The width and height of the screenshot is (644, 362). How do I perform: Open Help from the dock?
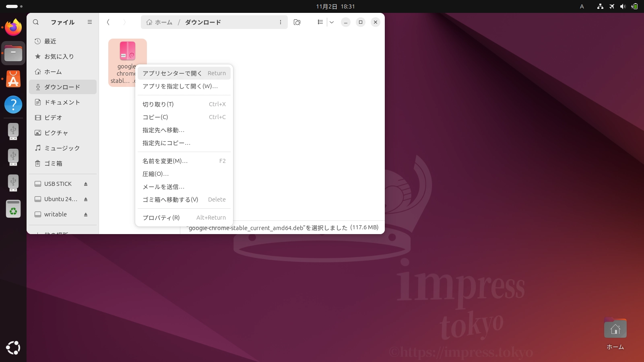[x=13, y=105]
